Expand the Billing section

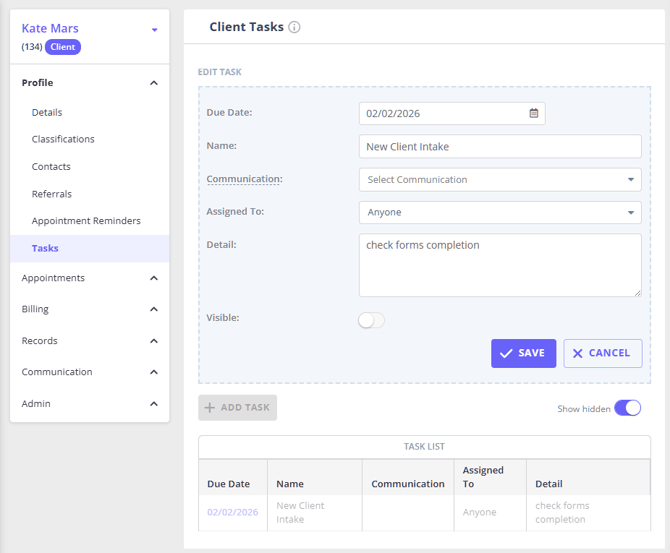153,310
